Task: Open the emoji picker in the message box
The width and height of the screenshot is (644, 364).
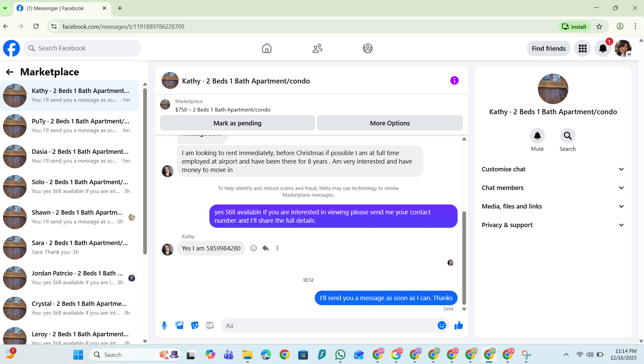Action: point(442,325)
